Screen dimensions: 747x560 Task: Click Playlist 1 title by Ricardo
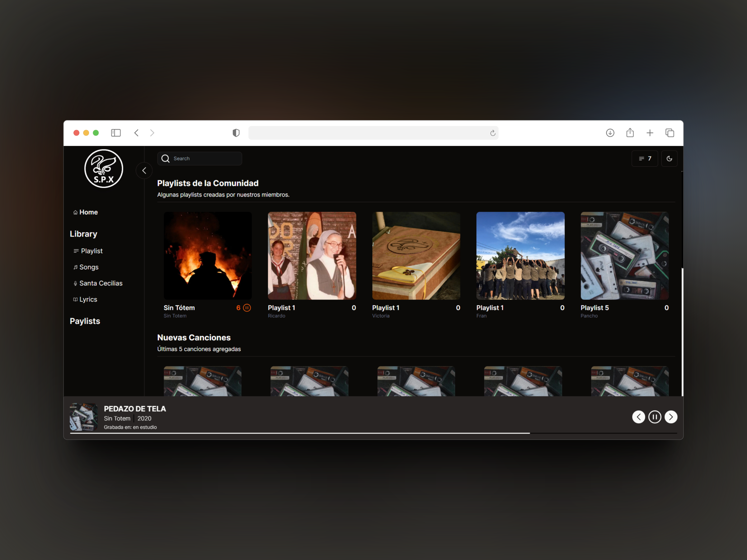coord(281,307)
